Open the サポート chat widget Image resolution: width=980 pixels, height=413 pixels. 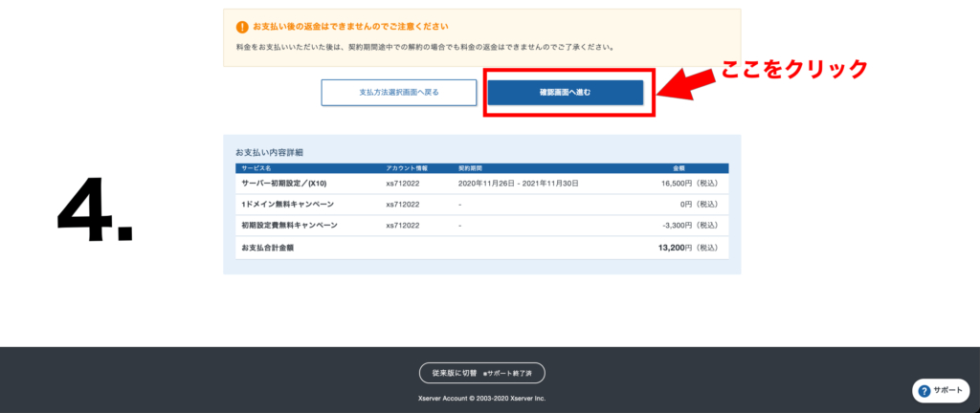[942, 391]
